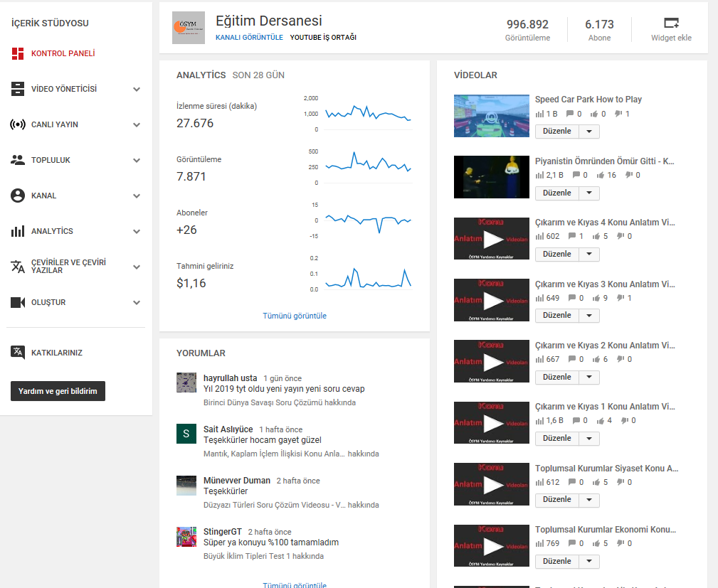
Task: Open Münevver Duman commenter name
Action: click(237, 481)
